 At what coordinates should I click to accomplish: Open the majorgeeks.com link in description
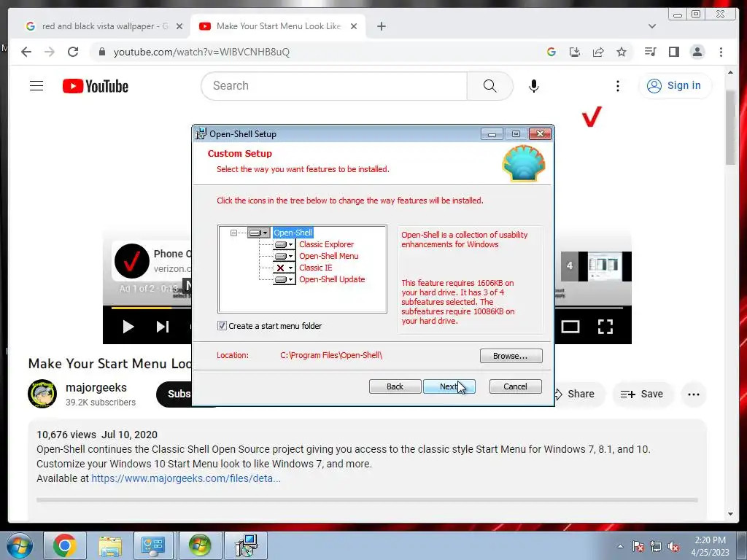pyautogui.click(x=186, y=478)
